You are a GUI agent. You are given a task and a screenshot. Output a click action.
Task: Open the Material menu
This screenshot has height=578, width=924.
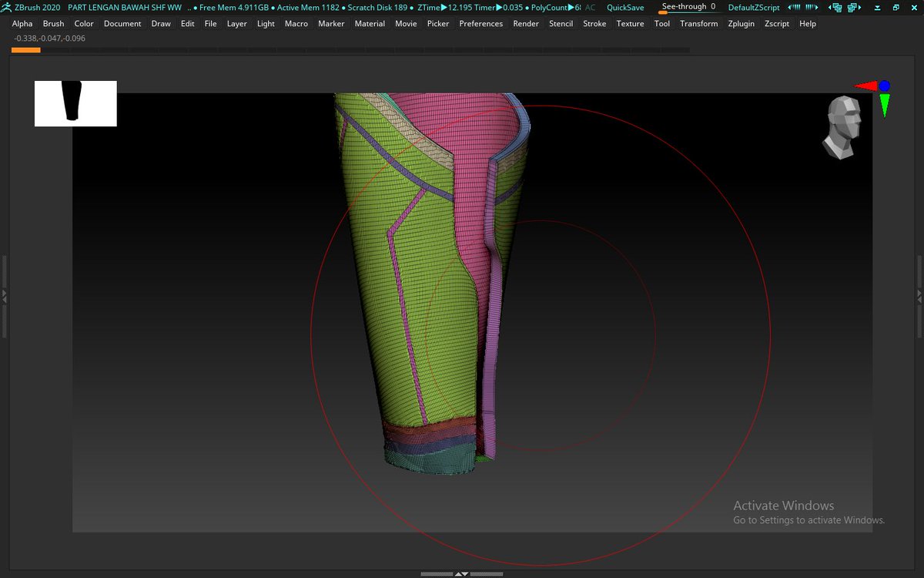(370, 24)
